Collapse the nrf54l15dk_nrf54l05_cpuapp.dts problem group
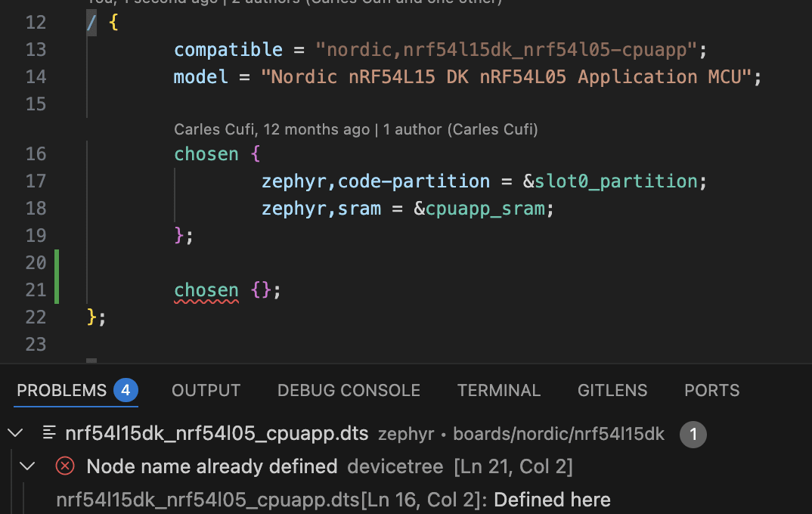 [14, 434]
